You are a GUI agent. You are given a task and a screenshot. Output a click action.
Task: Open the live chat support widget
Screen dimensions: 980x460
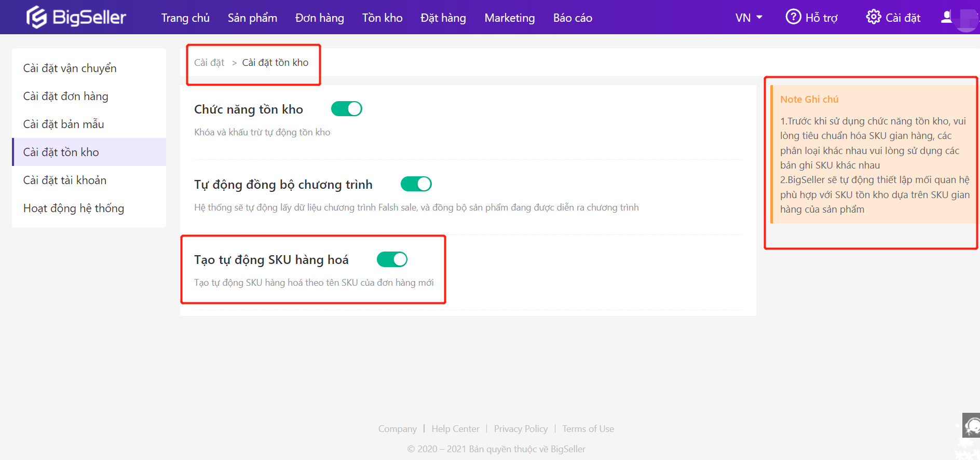971,426
